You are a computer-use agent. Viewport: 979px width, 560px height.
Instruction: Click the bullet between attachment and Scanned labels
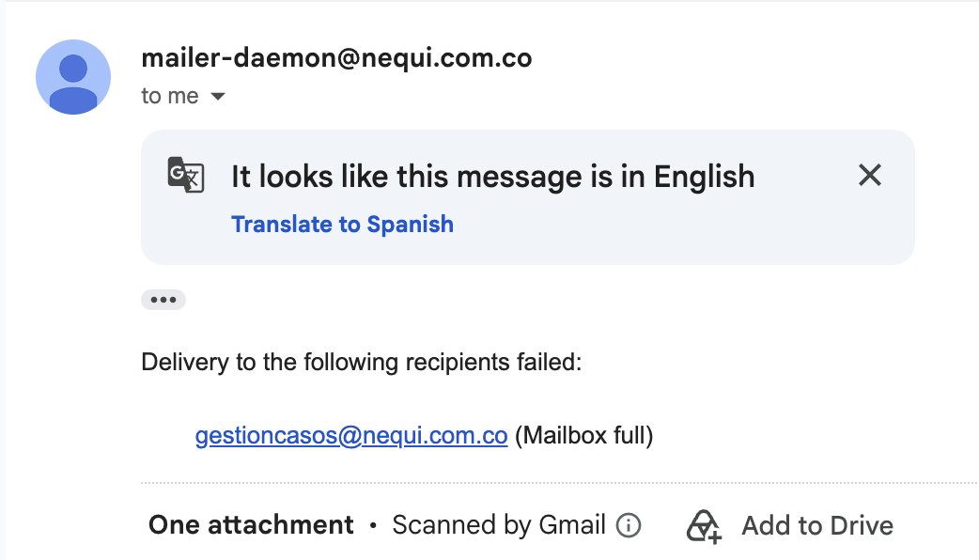[373, 525]
